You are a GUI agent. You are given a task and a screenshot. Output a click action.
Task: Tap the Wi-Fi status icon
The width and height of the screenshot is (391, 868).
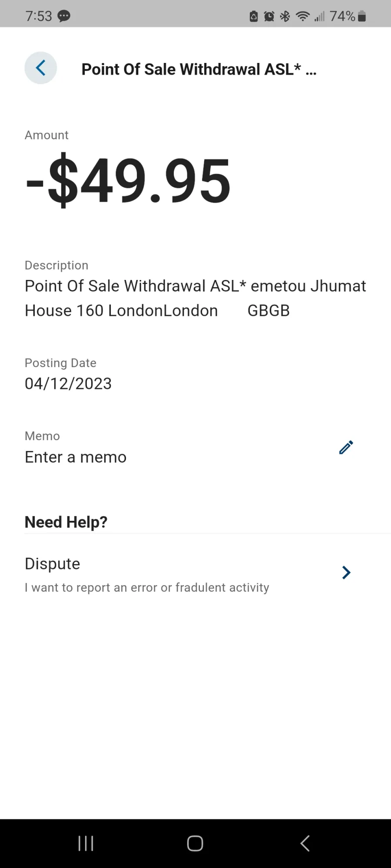coord(302,16)
